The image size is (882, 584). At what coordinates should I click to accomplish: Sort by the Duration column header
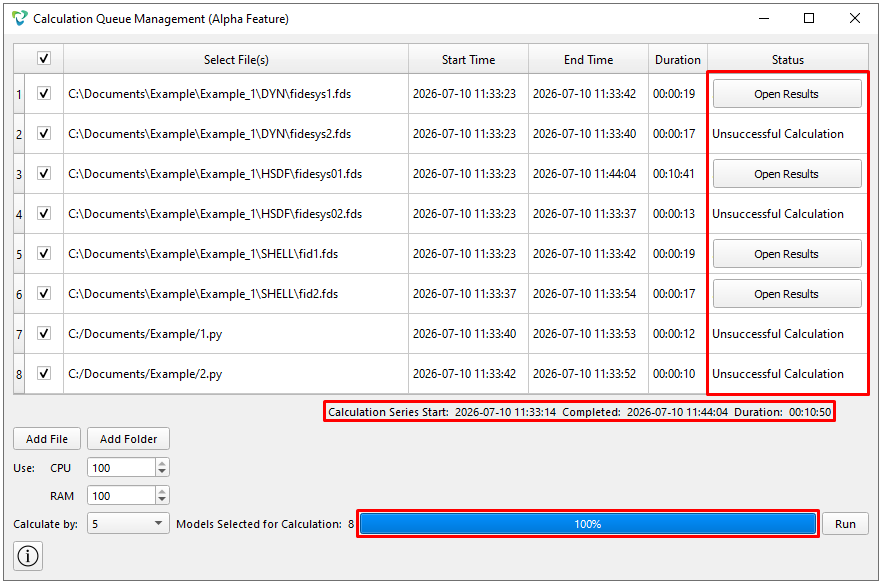(x=678, y=60)
